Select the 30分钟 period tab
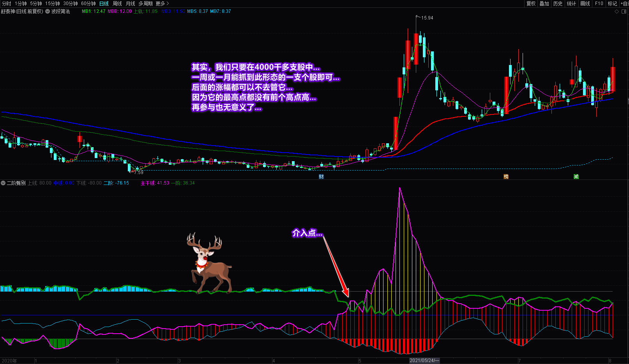Viewport: 629px width, 364px height. [x=71, y=4]
